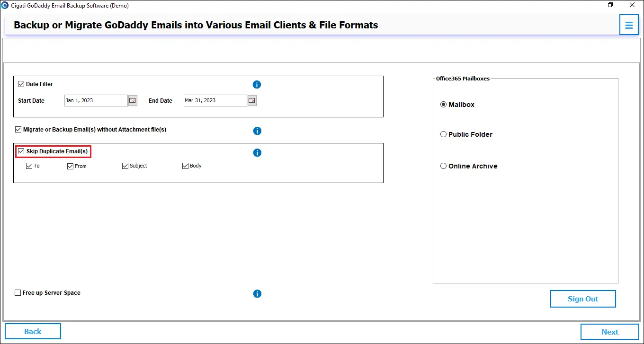The width and height of the screenshot is (644, 344).
Task: Show info for Free up Server Space
Action: 257,294
